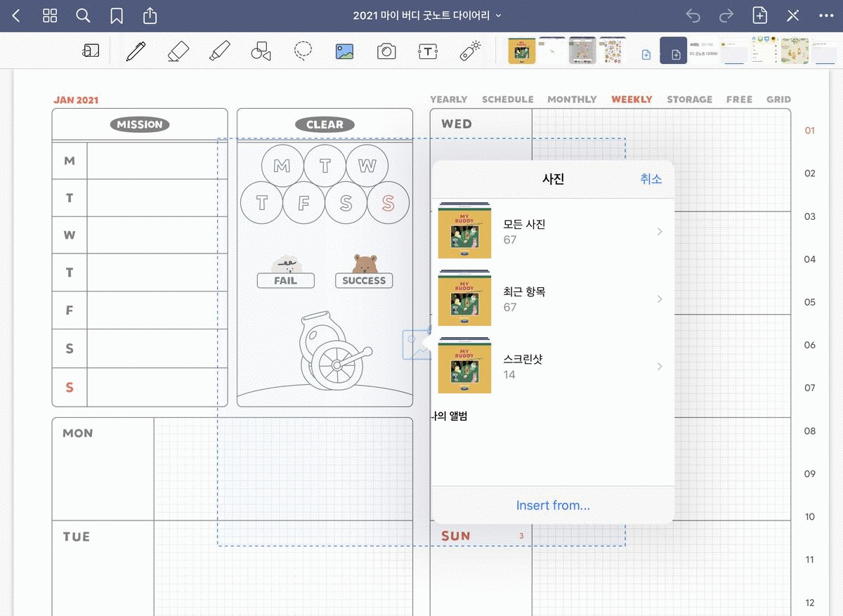Click the Insert from... link

tap(553, 505)
